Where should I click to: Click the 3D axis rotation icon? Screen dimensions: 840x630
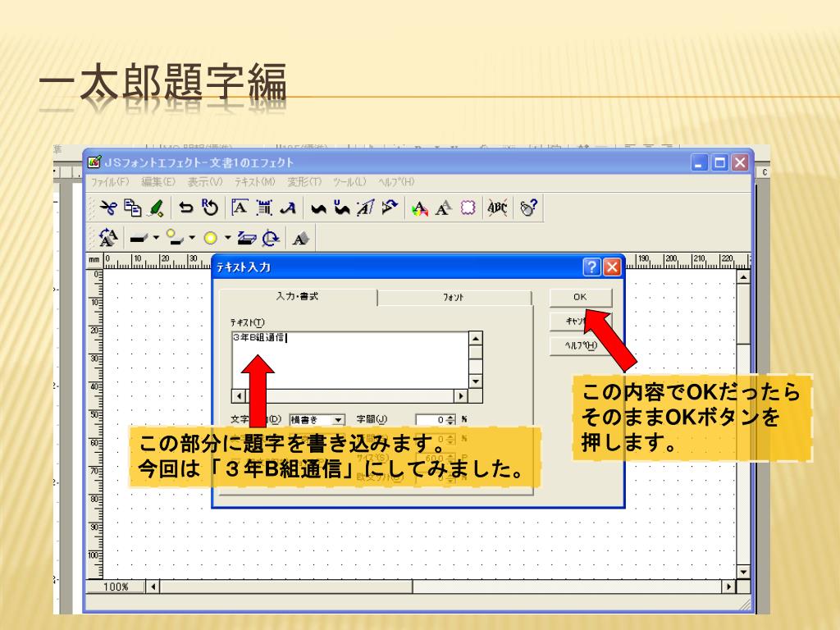(271, 238)
